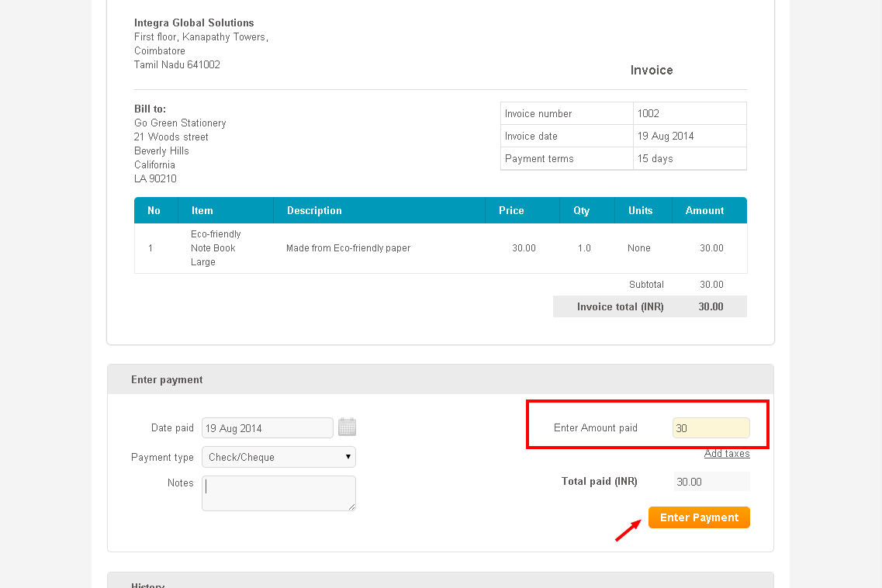Focus the Date paid field
Screen dimensions: 882x588
click(x=268, y=428)
